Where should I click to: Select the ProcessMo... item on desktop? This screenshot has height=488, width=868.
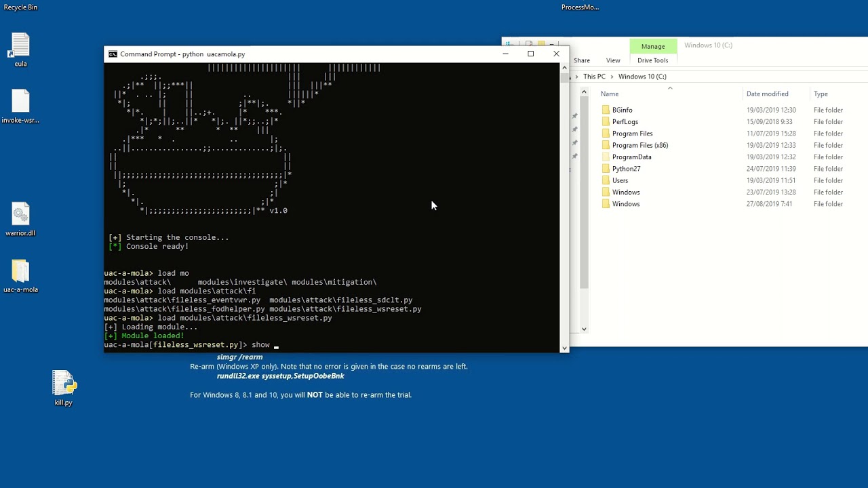pos(580,7)
